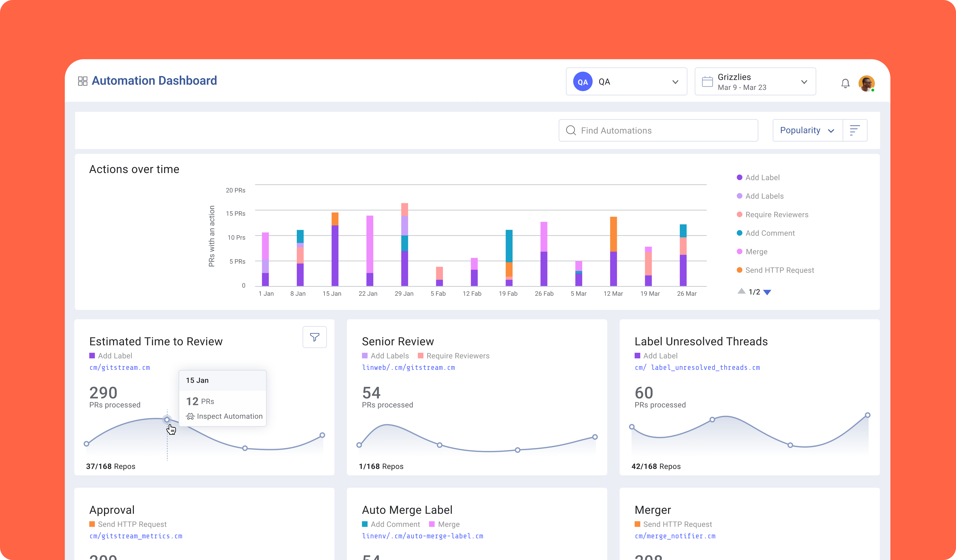Go to next legend page with down arrow

pyautogui.click(x=768, y=292)
